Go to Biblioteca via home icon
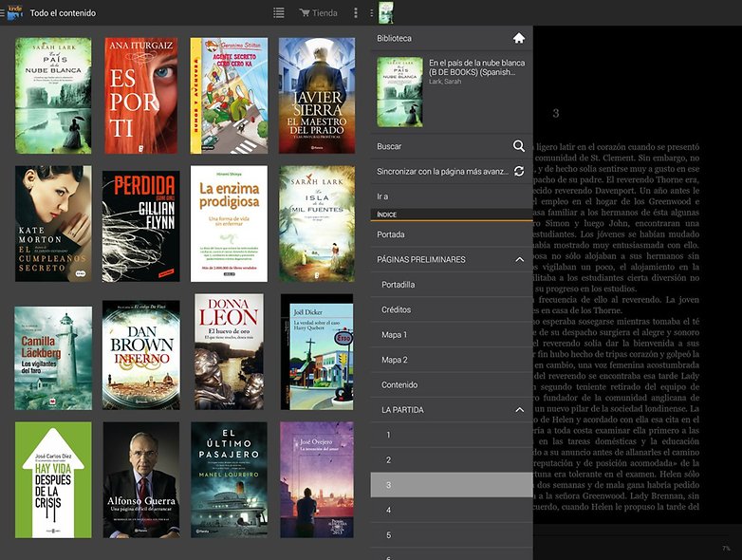 (x=519, y=38)
